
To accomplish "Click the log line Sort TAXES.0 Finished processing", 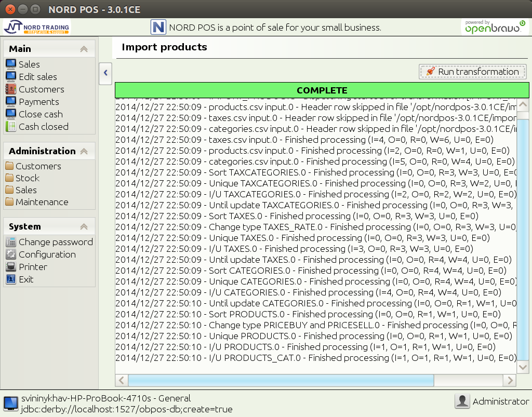I will point(297,216).
